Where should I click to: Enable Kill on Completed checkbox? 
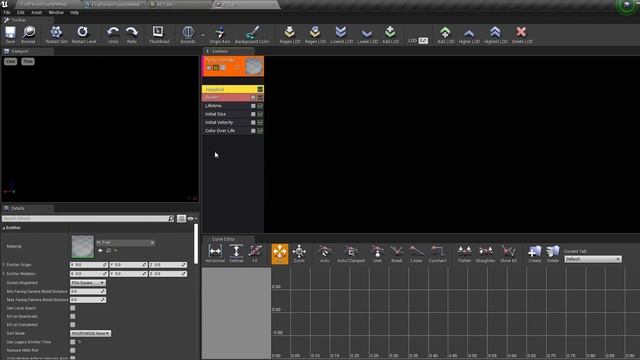click(x=73, y=325)
